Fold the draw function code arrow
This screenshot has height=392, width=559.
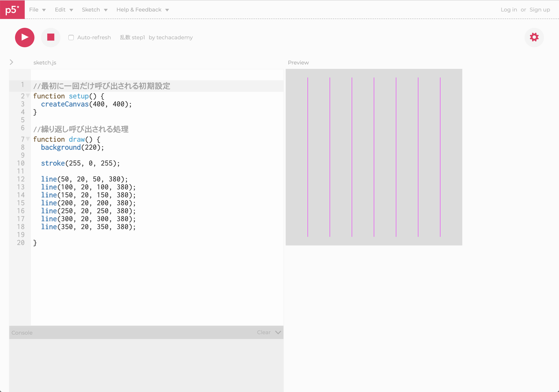click(28, 139)
